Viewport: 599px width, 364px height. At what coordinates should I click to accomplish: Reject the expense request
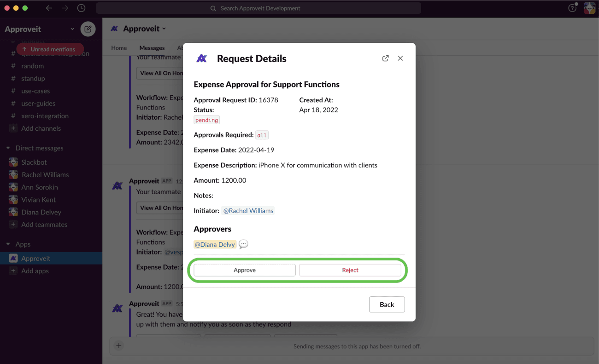coord(350,270)
